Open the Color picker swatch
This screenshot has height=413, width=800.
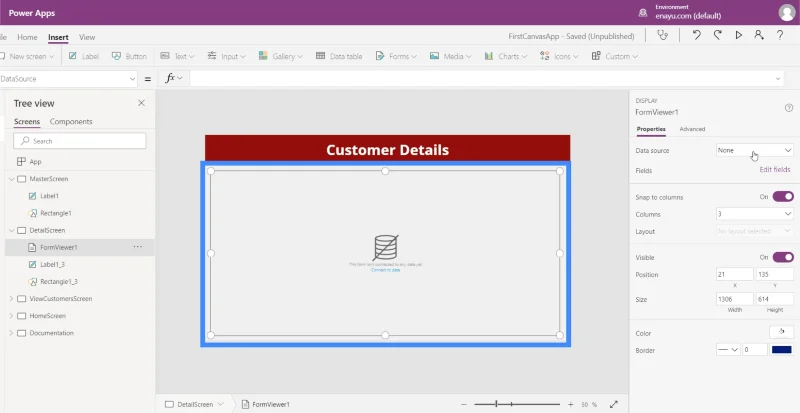tap(781, 332)
